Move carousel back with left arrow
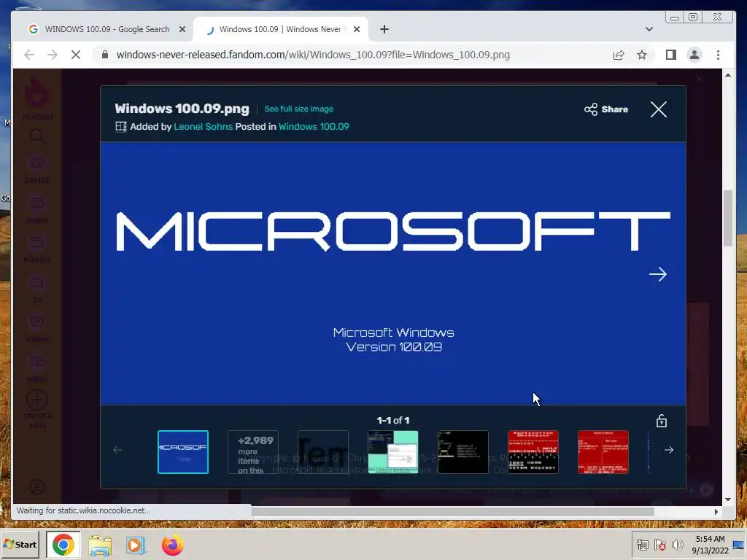Screen dimensions: 747x560 coord(117,450)
